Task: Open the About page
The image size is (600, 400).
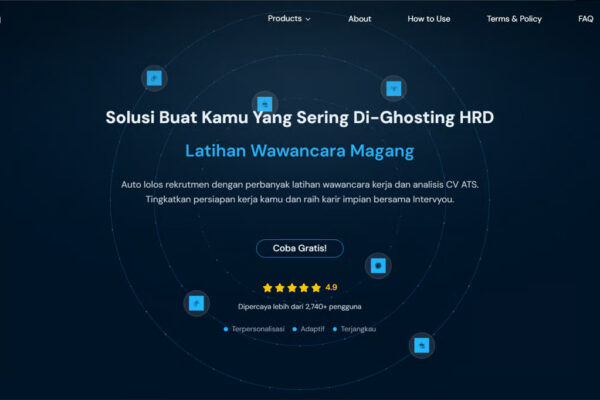Action: (359, 19)
